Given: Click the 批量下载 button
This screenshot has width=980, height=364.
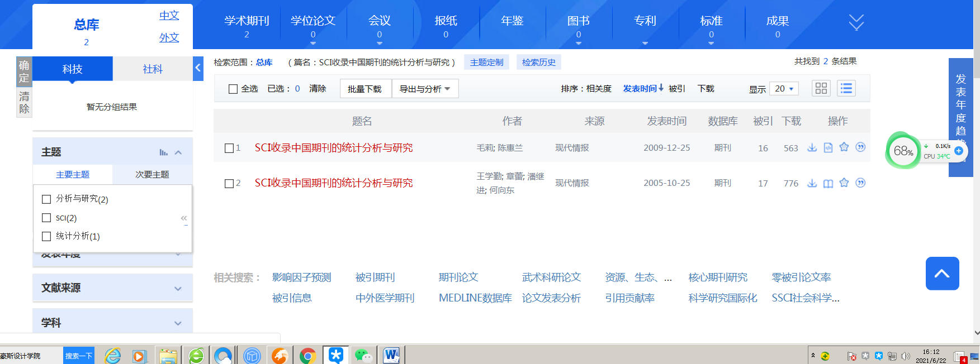Looking at the screenshot, I should click(364, 89).
